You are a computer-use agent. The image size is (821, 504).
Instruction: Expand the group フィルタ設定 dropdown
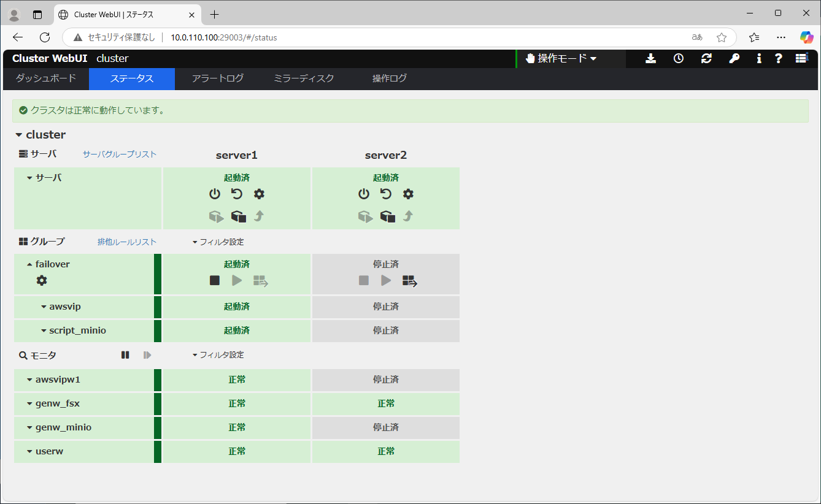coord(218,242)
